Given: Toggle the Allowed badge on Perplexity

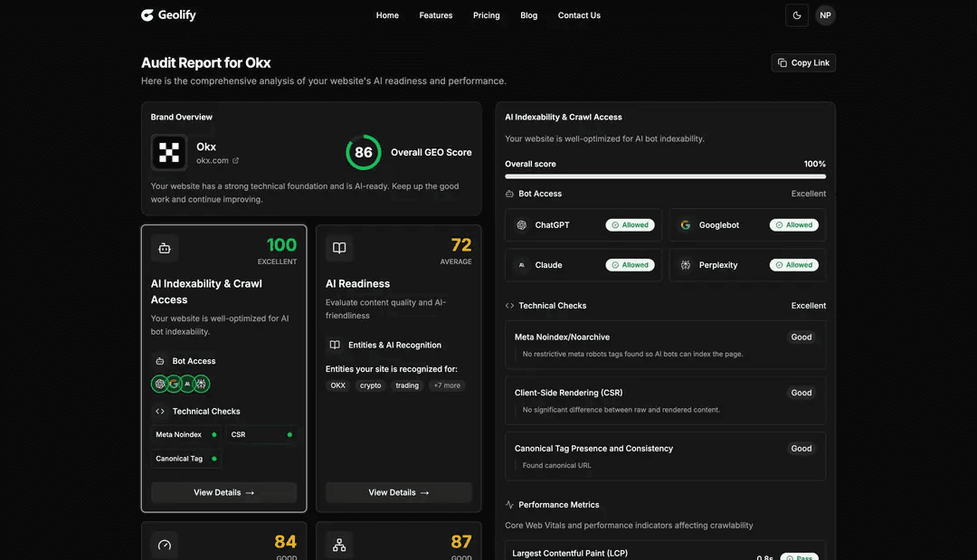Looking at the screenshot, I should 794,264.
